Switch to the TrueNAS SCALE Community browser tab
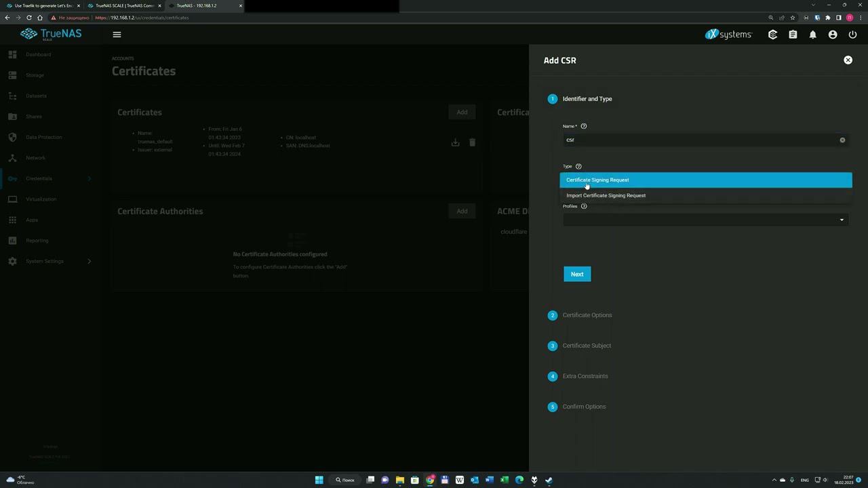 pyautogui.click(x=124, y=5)
